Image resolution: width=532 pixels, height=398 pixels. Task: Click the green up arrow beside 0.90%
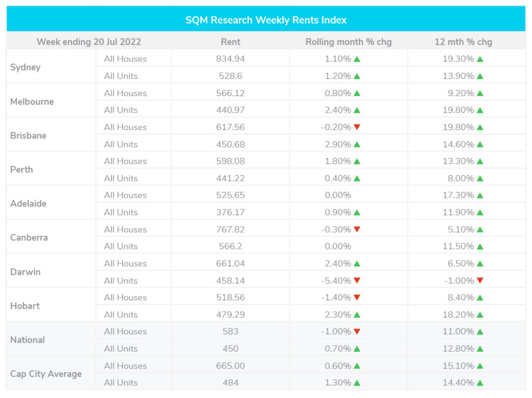coord(357,213)
